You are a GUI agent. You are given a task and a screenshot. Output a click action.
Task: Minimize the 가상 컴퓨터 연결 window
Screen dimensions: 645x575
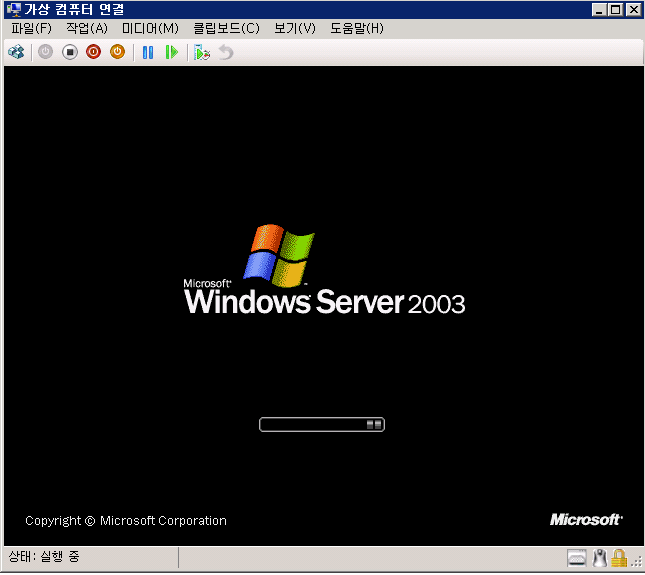pos(599,9)
